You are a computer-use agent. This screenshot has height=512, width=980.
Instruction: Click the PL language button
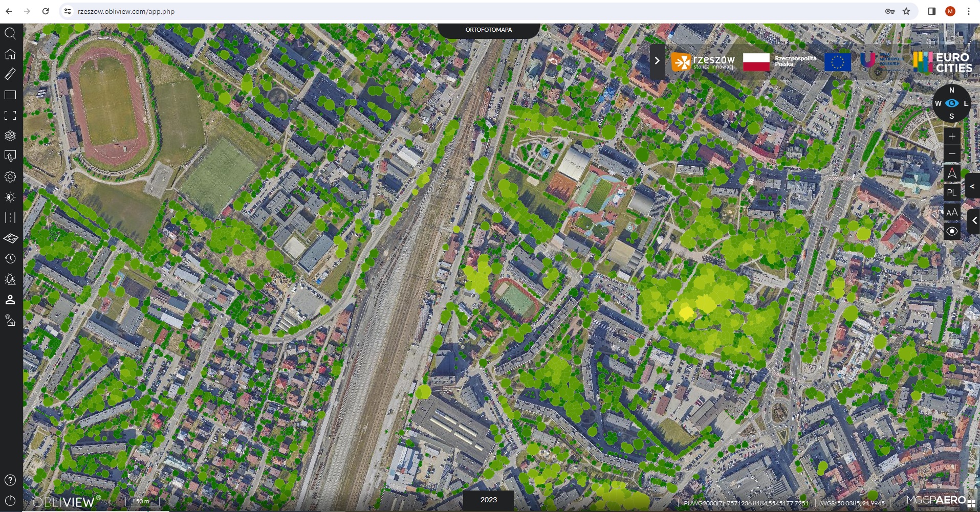tap(951, 193)
